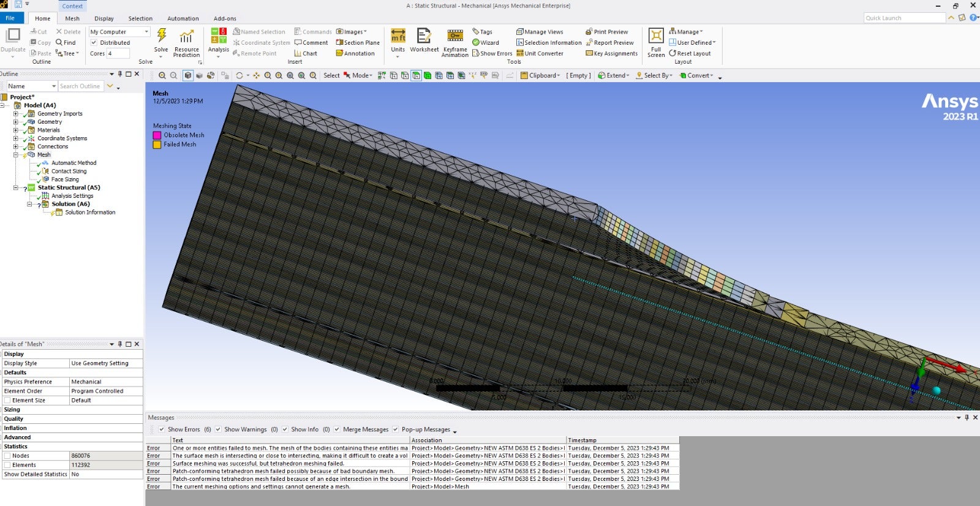This screenshot has height=506, width=980.
Task: Open the Tags tool
Action: (482, 32)
